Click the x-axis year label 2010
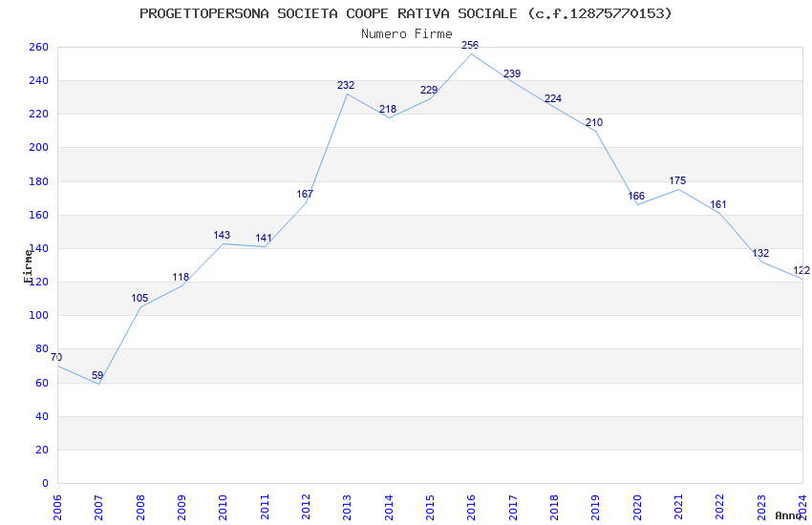Image resolution: width=812 pixels, height=525 pixels. pos(223,508)
